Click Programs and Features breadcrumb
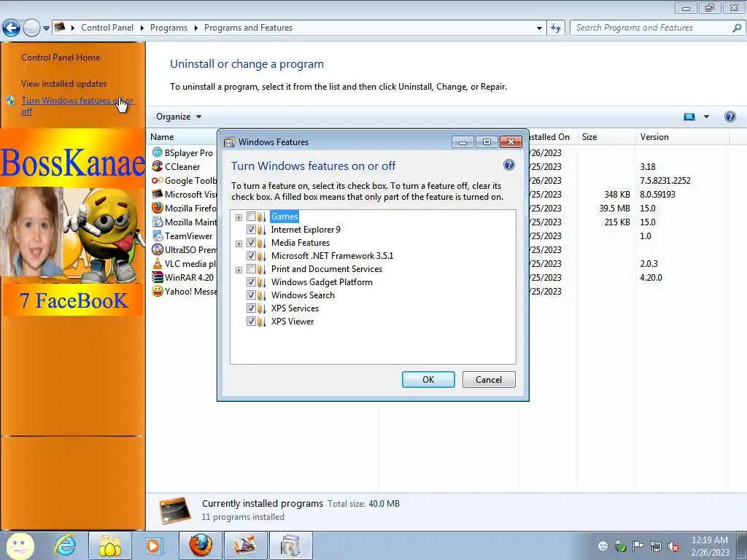The height and width of the screenshot is (560, 747). (248, 28)
